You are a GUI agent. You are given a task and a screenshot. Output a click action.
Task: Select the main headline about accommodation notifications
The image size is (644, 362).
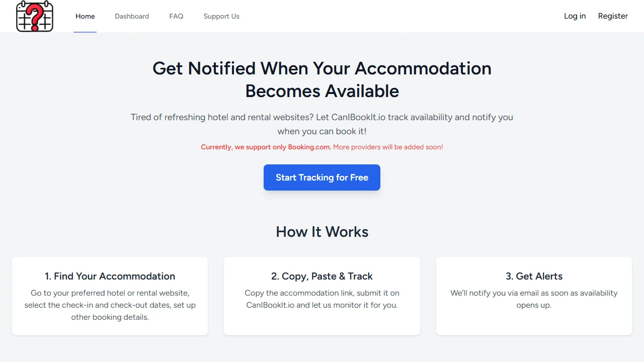point(321,79)
